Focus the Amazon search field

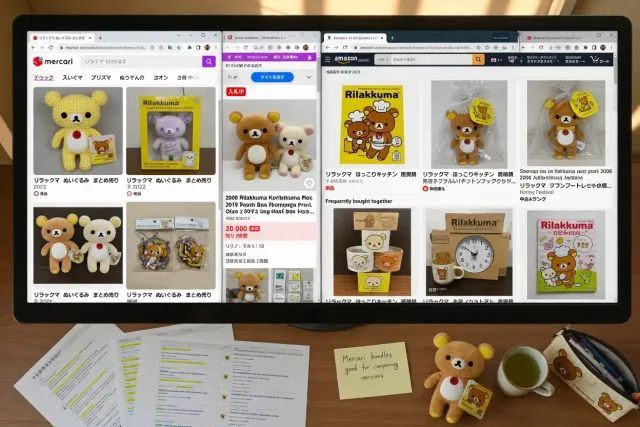431,60
